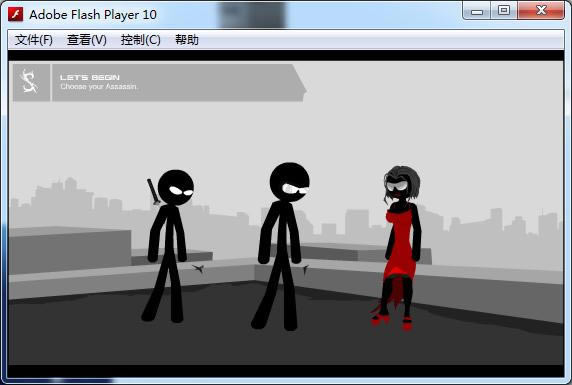Click the Adobe Flash Player 10 title text
Image resolution: width=572 pixels, height=385 pixels.
pos(93,15)
